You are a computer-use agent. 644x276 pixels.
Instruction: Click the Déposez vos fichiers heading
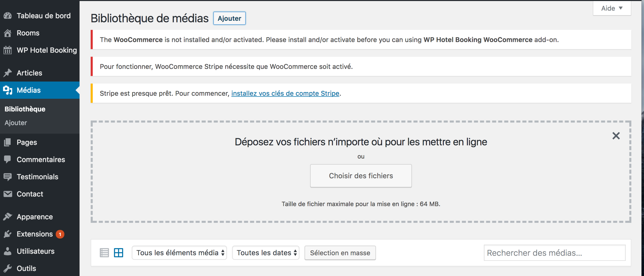pyautogui.click(x=361, y=142)
